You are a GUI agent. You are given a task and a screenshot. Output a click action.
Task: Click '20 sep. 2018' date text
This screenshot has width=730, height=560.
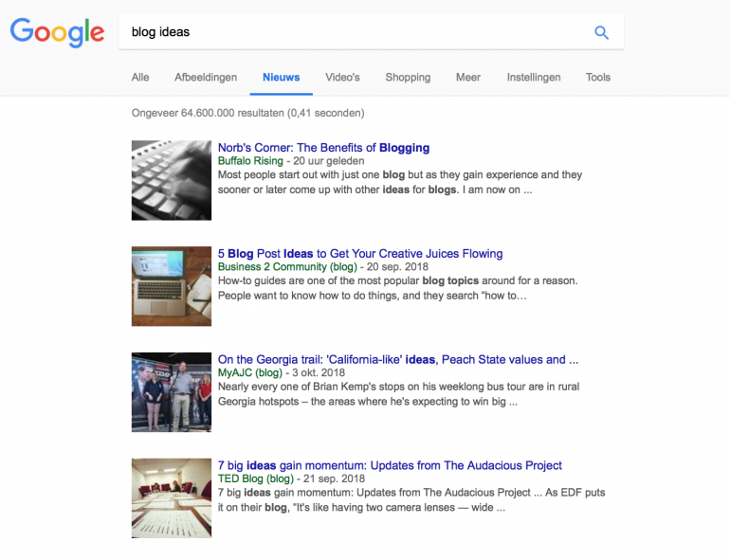pos(397,266)
